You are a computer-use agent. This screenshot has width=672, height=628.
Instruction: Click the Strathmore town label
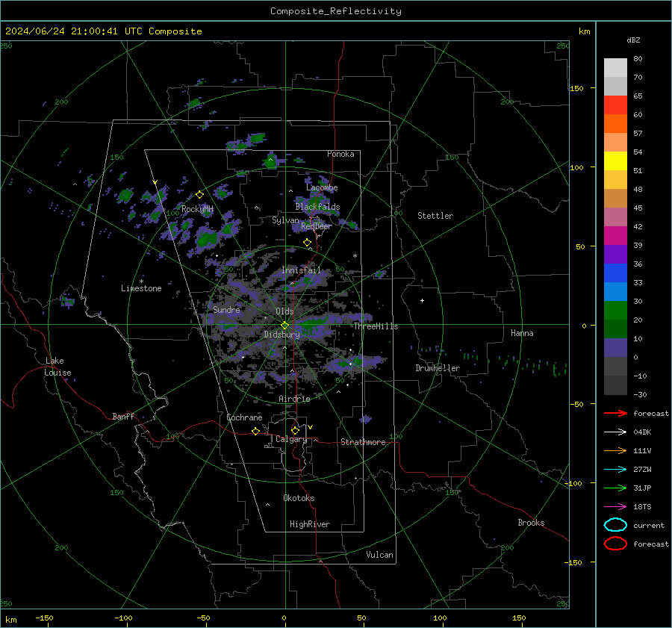[363, 442]
